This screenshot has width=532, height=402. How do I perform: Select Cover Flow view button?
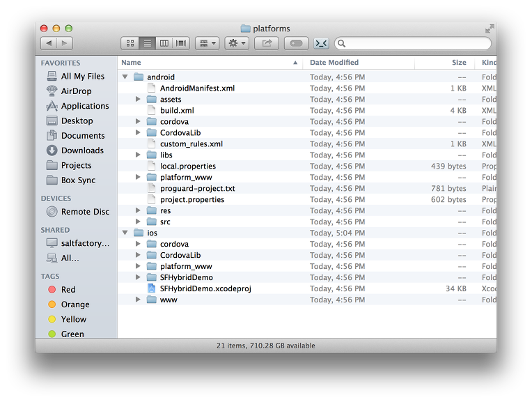coord(181,43)
